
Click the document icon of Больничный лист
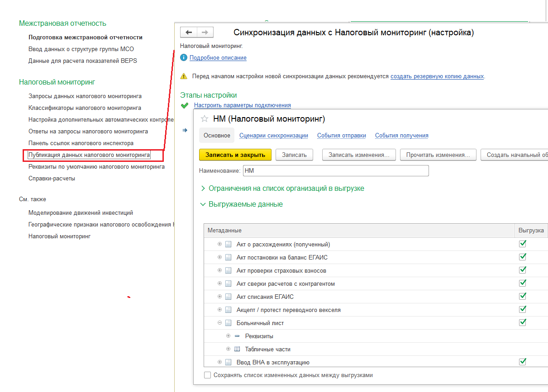(x=229, y=323)
